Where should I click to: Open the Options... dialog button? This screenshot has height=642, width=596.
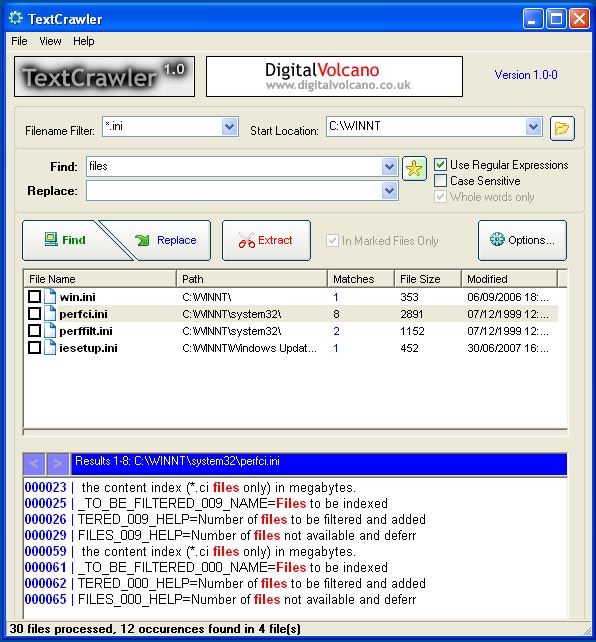(522, 240)
